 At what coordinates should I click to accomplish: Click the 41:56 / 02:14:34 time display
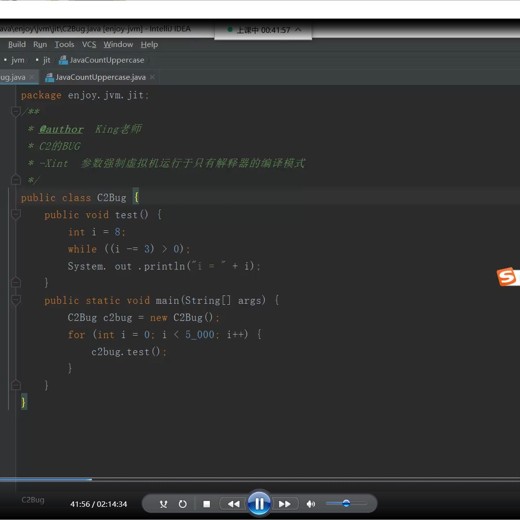98,504
